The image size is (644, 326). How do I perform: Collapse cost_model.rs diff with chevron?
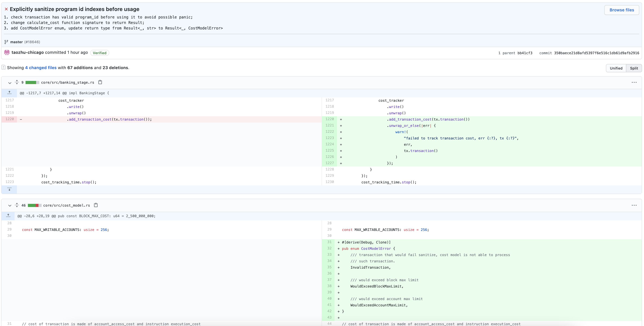(10, 205)
